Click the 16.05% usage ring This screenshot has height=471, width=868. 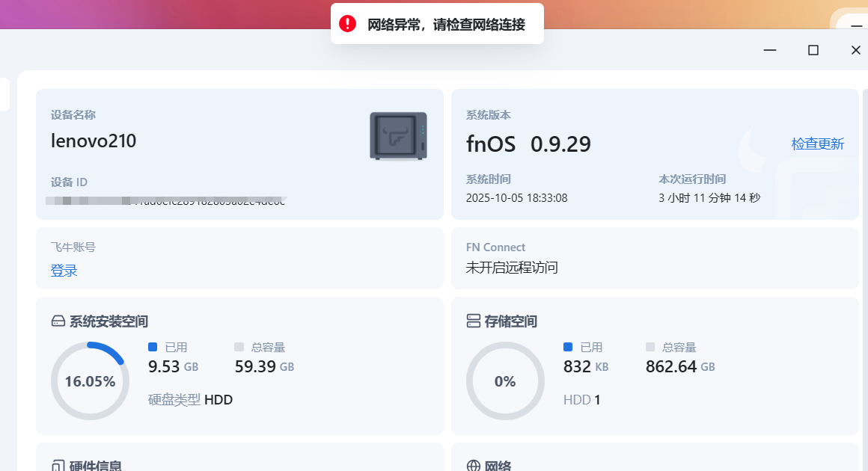[91, 381]
